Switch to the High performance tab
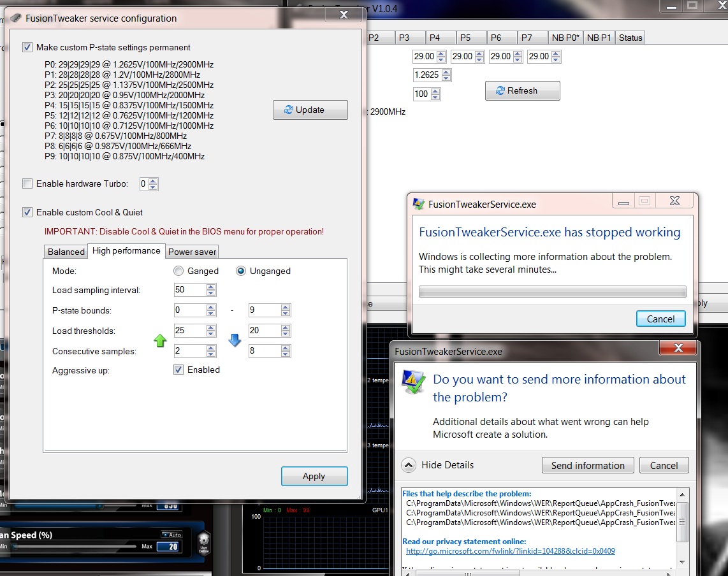 point(126,250)
